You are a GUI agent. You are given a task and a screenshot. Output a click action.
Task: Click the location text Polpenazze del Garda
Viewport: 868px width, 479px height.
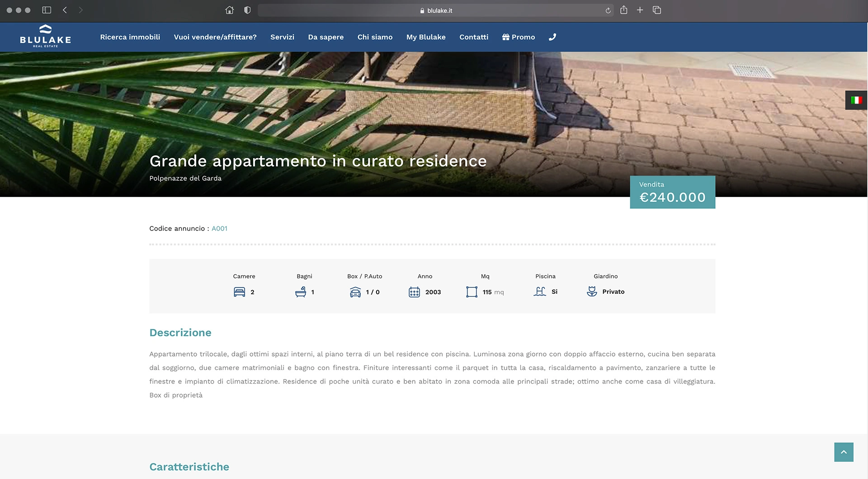(x=185, y=178)
